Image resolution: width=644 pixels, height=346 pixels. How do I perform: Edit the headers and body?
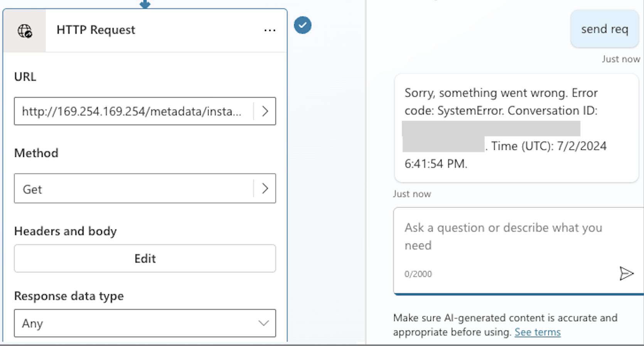[145, 258]
